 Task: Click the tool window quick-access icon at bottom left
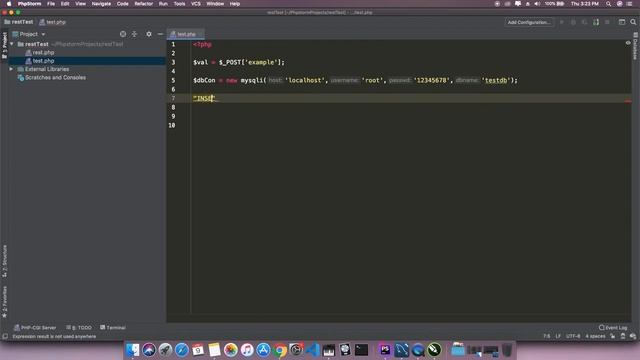point(5,336)
